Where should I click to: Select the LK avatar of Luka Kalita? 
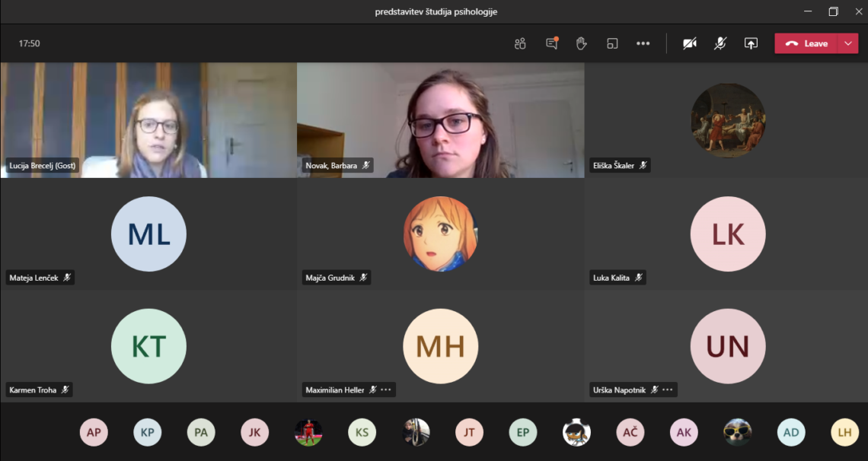(728, 234)
